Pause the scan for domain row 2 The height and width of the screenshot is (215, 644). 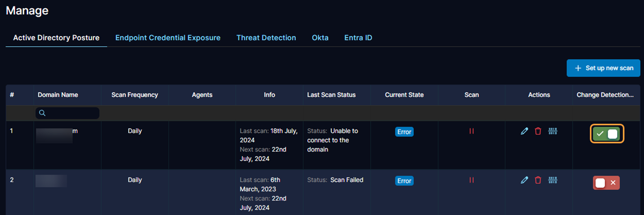click(x=471, y=181)
